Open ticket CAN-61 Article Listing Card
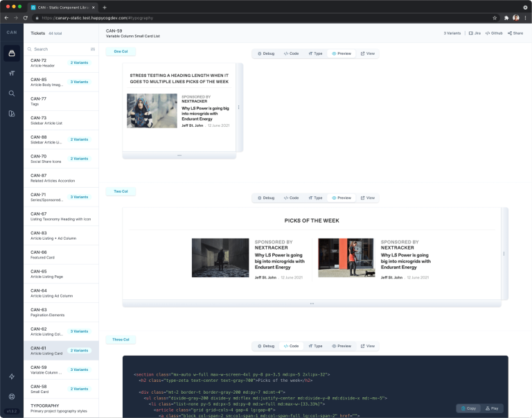 point(61,351)
